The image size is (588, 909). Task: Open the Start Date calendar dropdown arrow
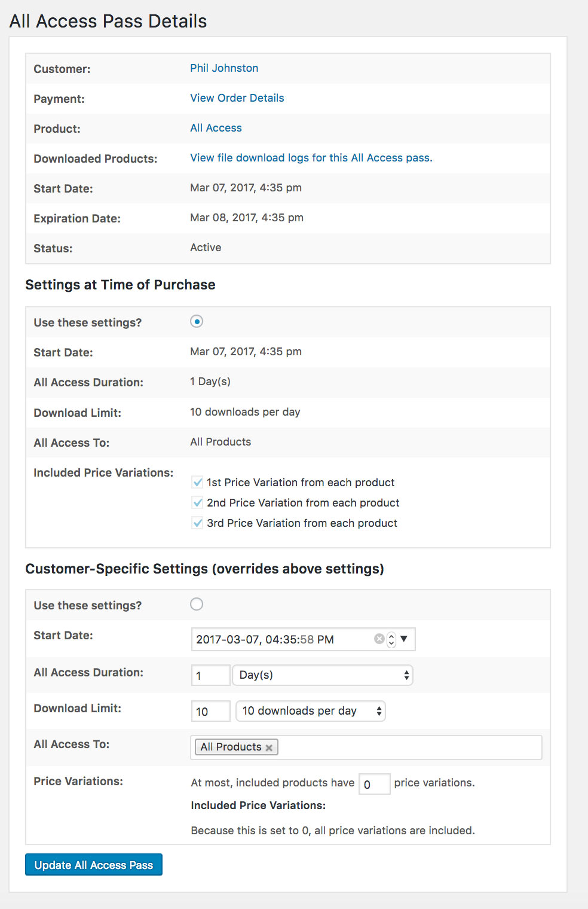(x=405, y=639)
